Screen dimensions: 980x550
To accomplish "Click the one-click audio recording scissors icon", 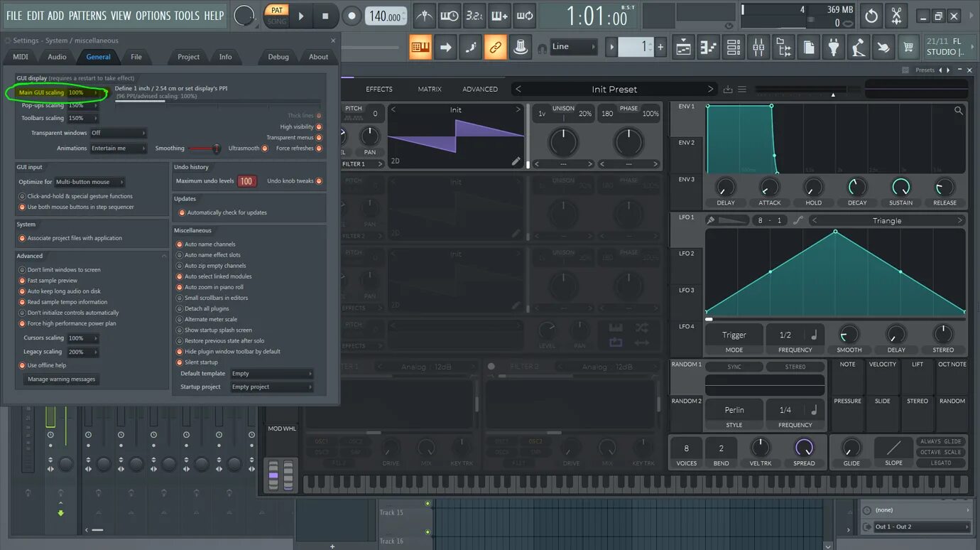I will click(x=896, y=16).
